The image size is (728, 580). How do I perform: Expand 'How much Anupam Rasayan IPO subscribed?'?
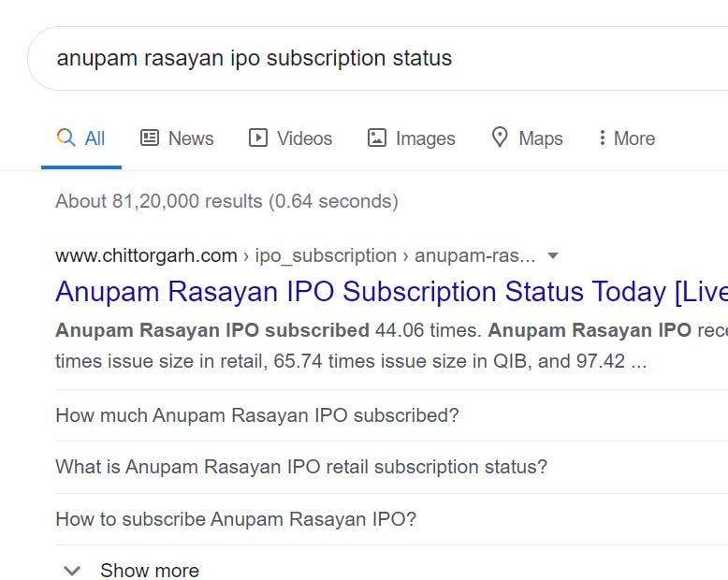pyautogui.click(x=391, y=415)
